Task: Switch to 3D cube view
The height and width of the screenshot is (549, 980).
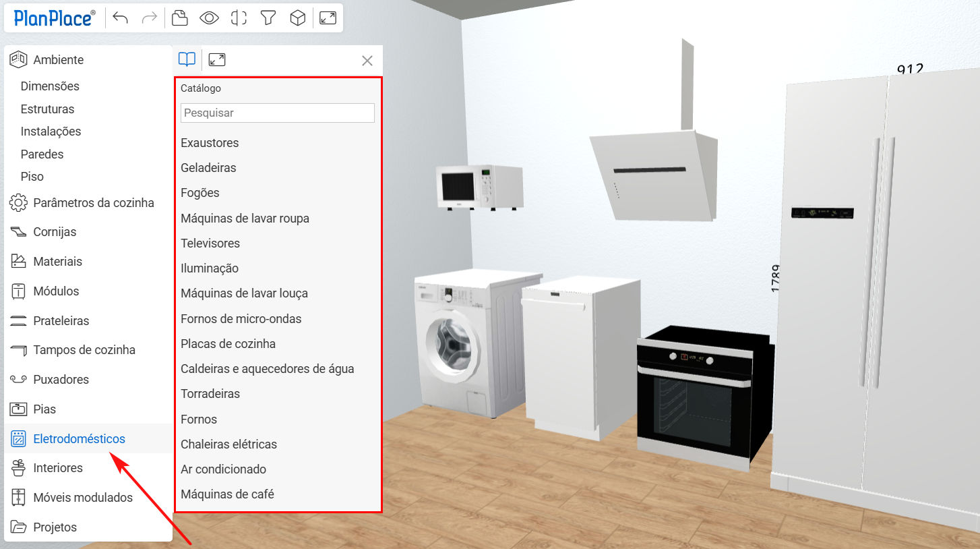Action: point(297,18)
